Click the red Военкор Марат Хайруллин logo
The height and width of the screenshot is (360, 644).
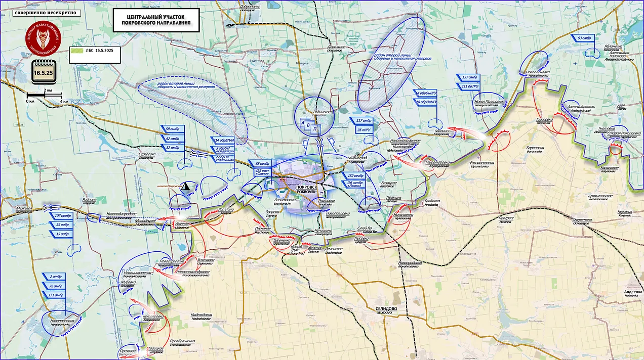43,39
